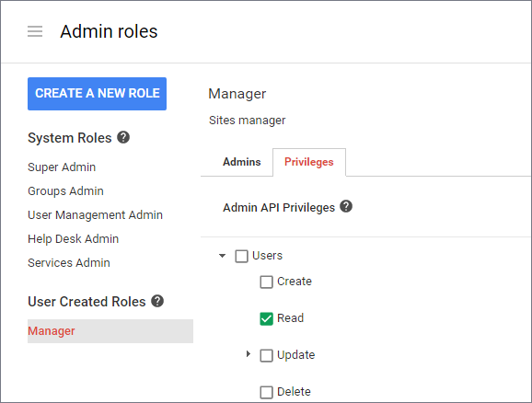
Task: Select the Super Admin role
Action: [62, 167]
